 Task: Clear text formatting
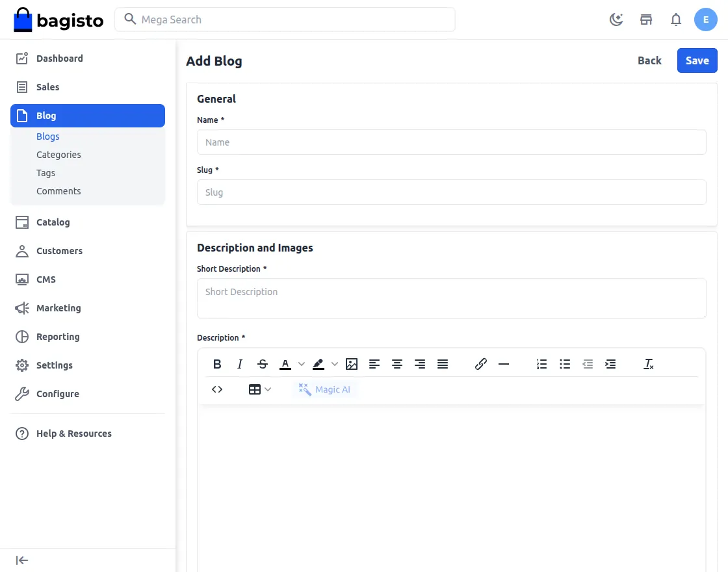(x=649, y=364)
